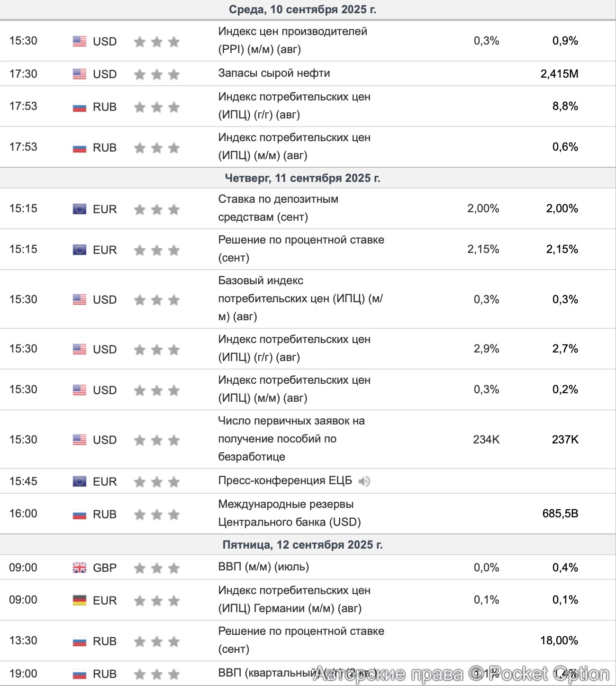The width and height of the screenshot is (616, 686).
Task: Open Запасы сырой нефти event
Action: tap(274, 73)
